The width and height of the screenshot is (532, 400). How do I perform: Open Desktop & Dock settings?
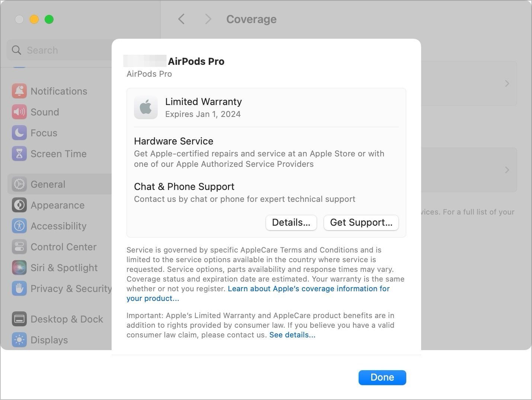(67, 319)
